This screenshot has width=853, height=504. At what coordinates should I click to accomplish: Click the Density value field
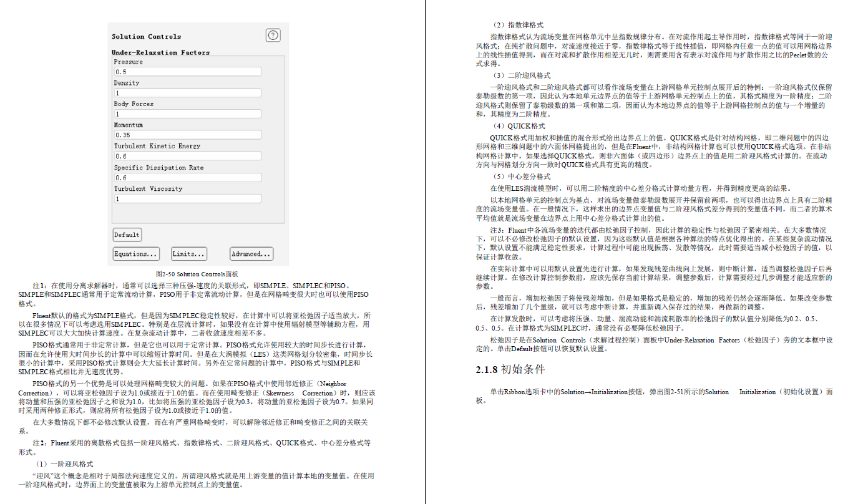[x=187, y=93]
